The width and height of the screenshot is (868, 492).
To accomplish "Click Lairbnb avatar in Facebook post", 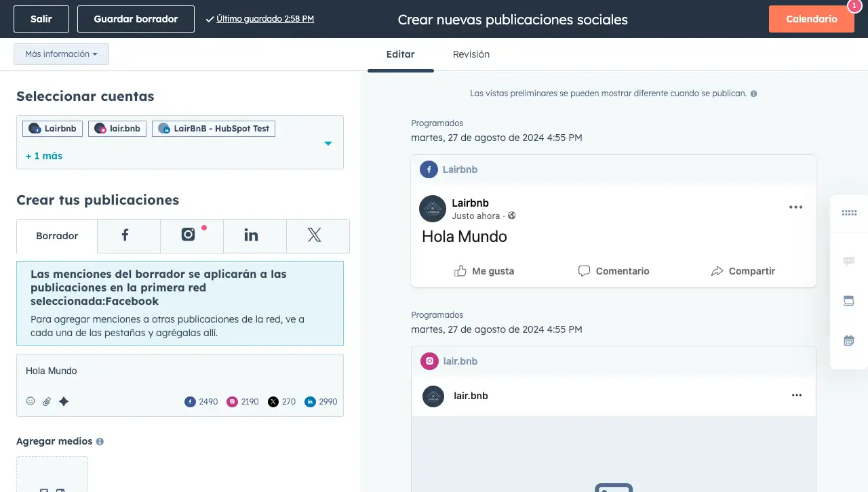I will [x=433, y=209].
